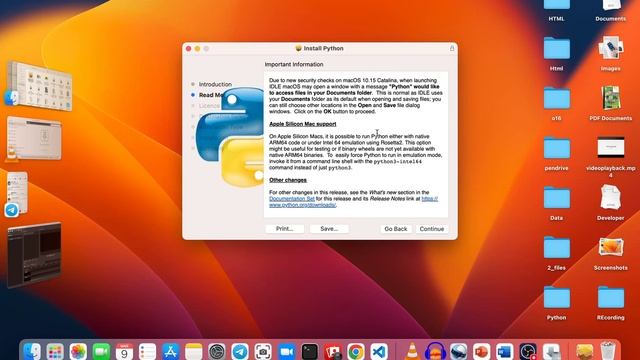
Task: Select the videoplayback.mp4 file on the desktop
Action: click(x=611, y=148)
